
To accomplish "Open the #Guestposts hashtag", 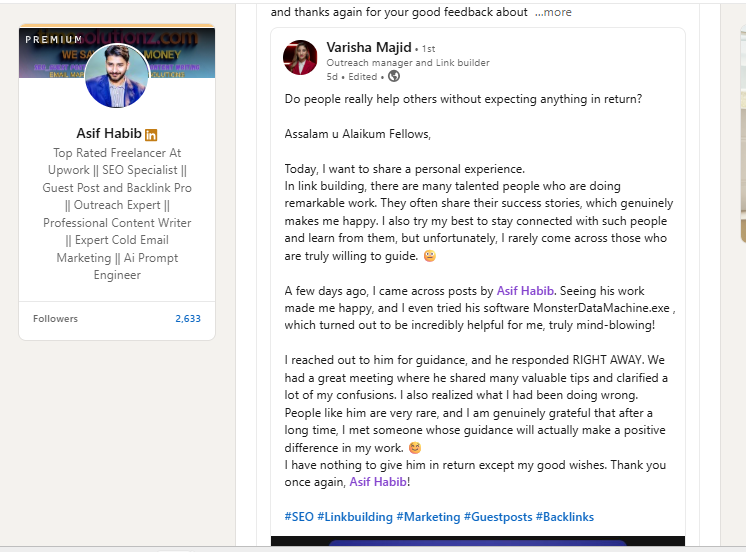I will coord(497,517).
